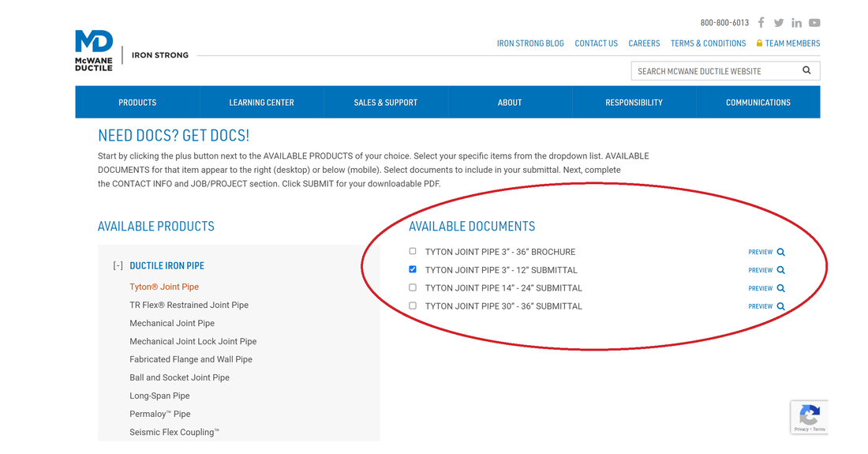Uncheck Tyton Joint Pipe 3"-12" Submittal
The image size is (868, 454).
click(413, 269)
